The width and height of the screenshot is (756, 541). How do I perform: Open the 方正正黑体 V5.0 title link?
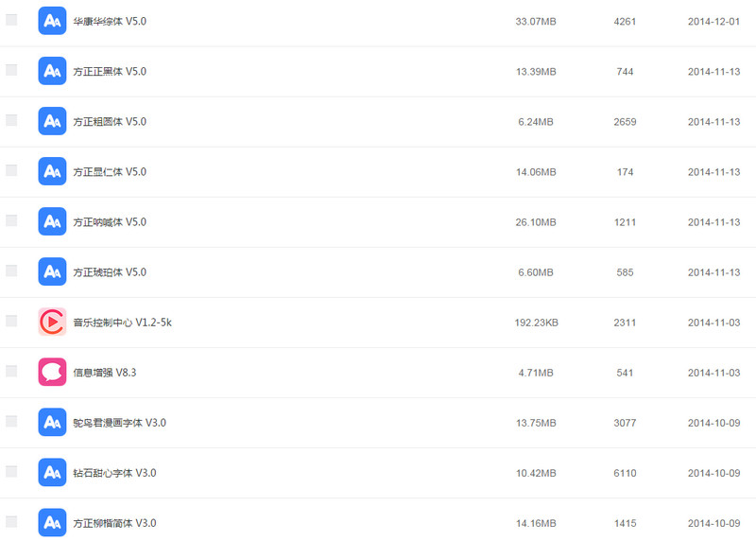click(110, 71)
